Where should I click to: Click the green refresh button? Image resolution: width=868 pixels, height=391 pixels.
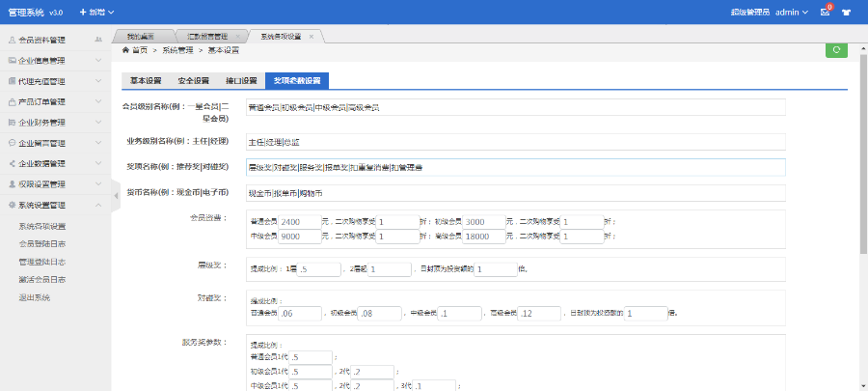coord(836,49)
